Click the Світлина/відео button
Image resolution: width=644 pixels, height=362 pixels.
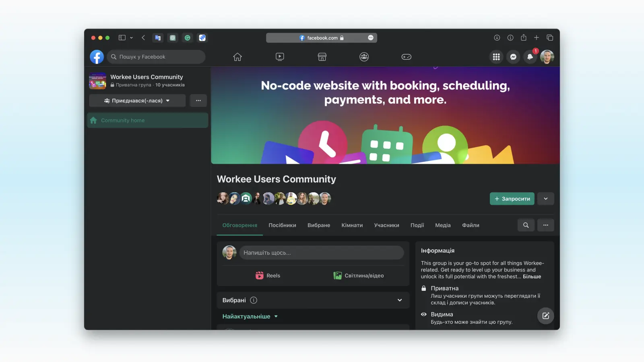(359, 276)
